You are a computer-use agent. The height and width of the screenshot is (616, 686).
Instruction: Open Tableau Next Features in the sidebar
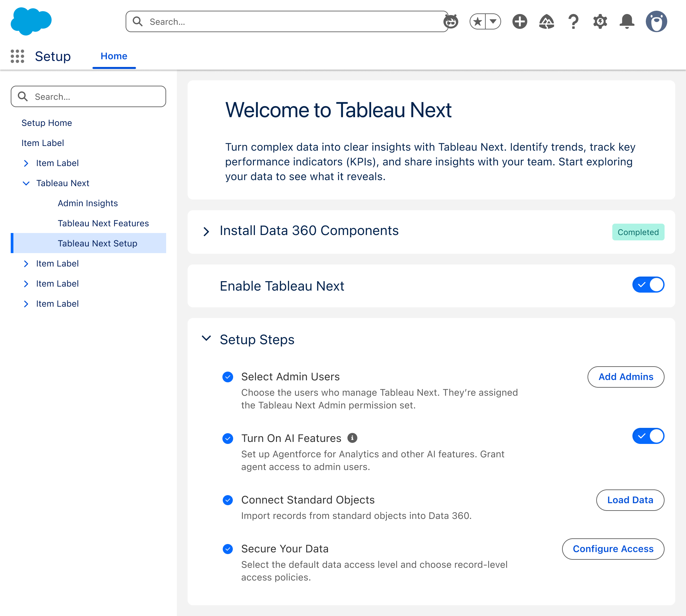(103, 223)
